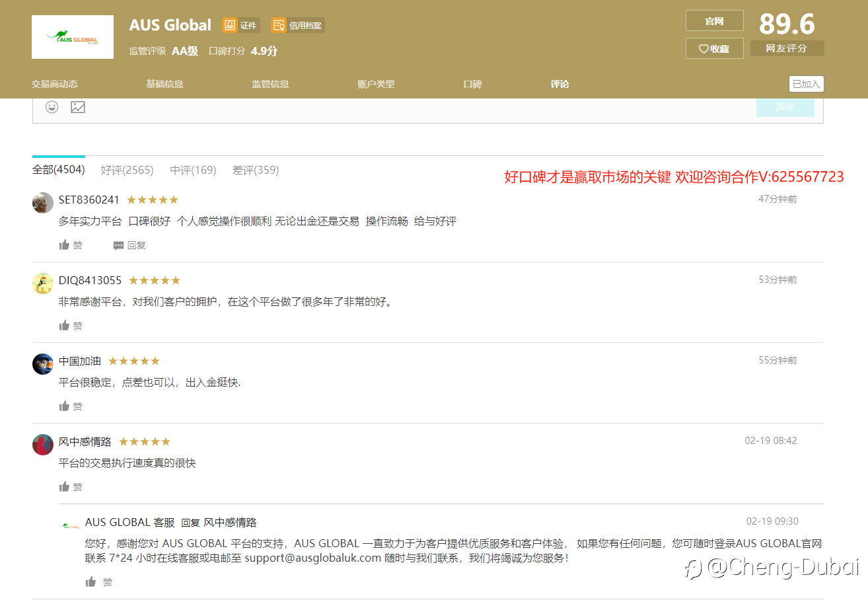
Task: Click the 回复 风中感情路 label
Action: (x=219, y=523)
